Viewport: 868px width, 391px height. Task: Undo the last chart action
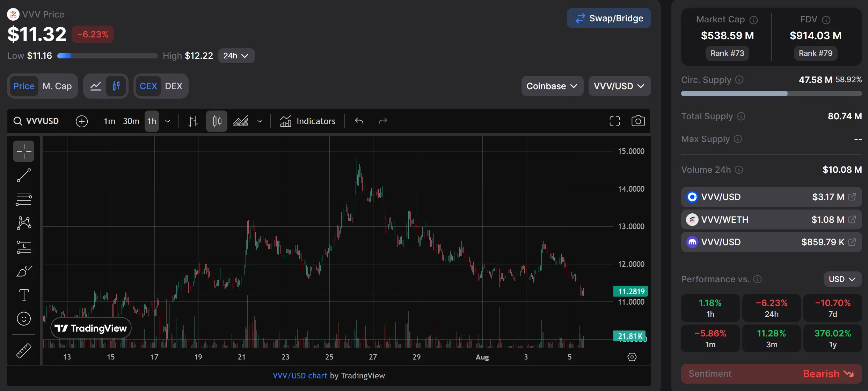pyautogui.click(x=359, y=121)
